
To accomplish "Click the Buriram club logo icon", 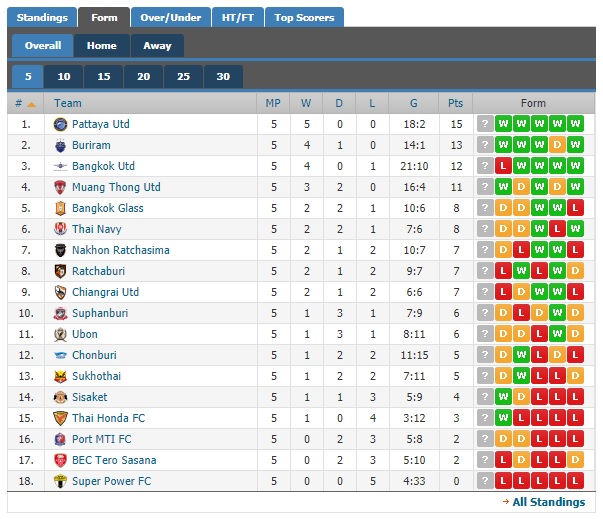I will coord(60,146).
